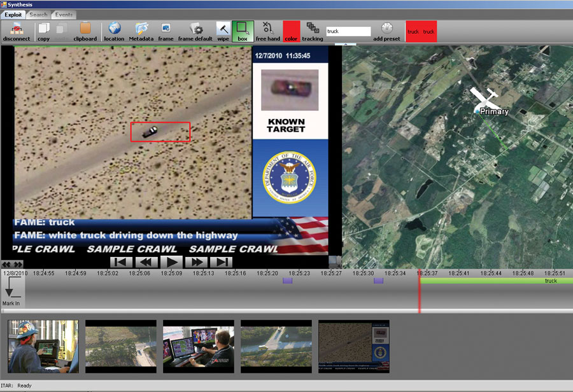Image resolution: width=573 pixels, height=392 pixels.
Task: Select the operator workstation thumbnail at bottom left
Action: tap(43, 346)
